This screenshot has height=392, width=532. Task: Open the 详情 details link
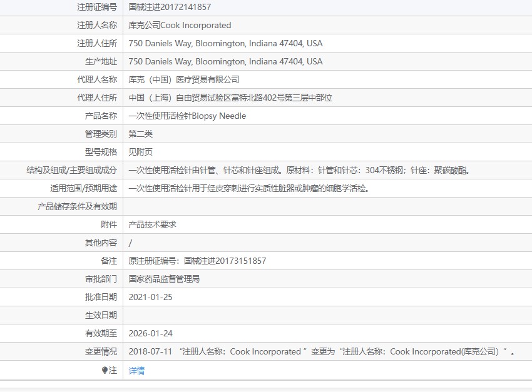(x=136, y=370)
